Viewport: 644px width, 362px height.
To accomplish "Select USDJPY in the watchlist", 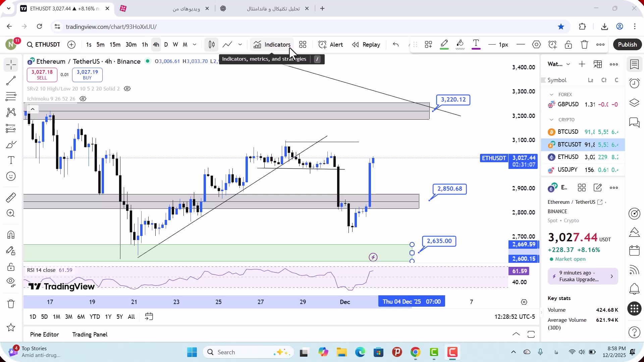I will (583, 170).
